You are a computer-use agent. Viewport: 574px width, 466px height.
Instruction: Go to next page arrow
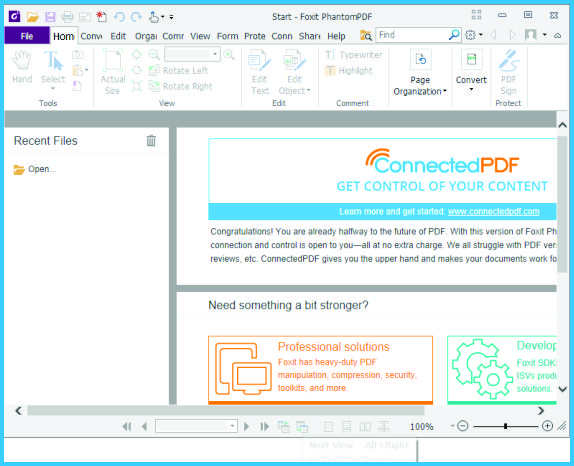(x=246, y=426)
